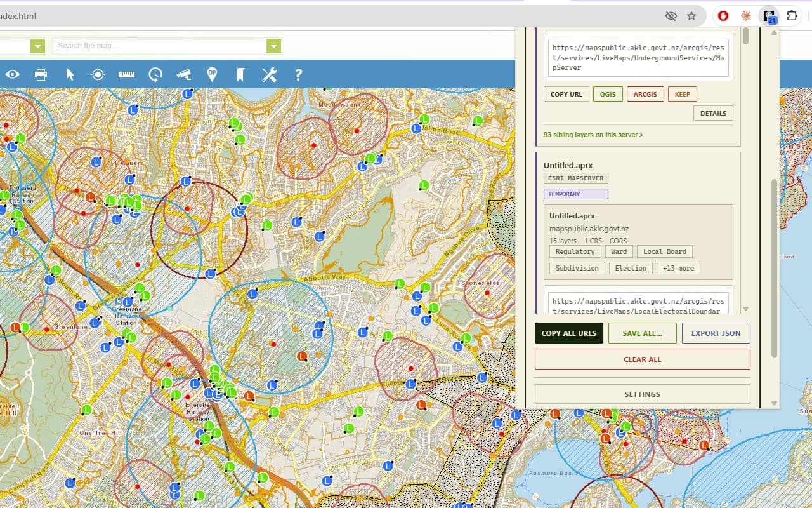Click the orange starburst extension icon
This screenshot has height=508, width=812.
pyautogui.click(x=746, y=16)
